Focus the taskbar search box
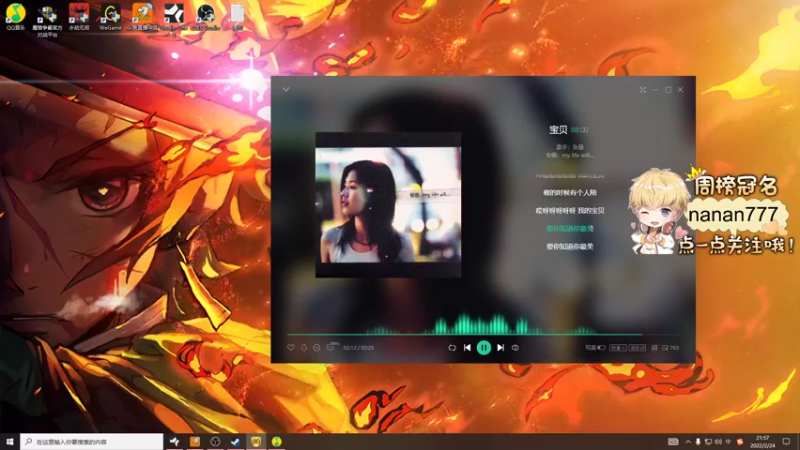The image size is (800, 450). click(92, 442)
